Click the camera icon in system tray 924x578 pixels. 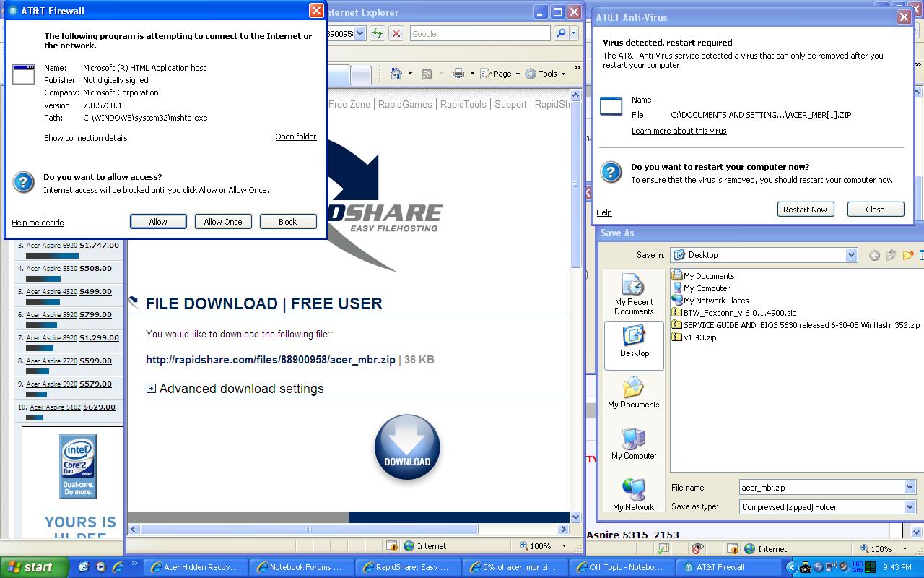(806, 568)
